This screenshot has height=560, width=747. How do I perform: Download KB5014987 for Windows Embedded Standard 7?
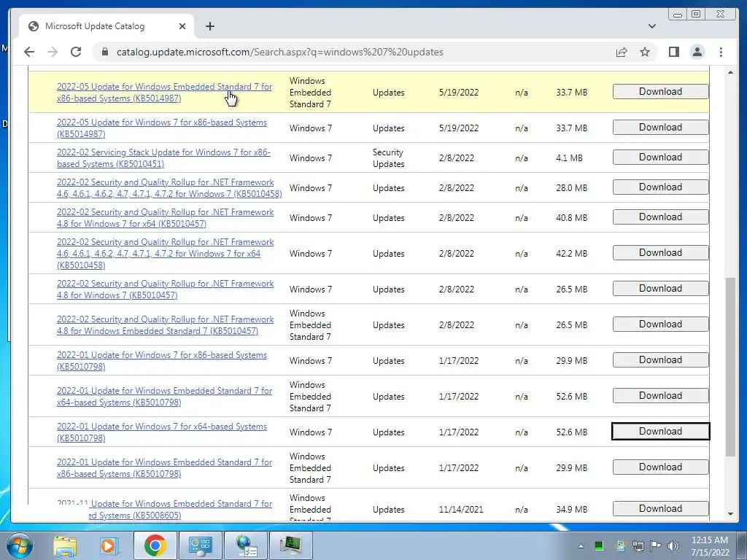660,91
